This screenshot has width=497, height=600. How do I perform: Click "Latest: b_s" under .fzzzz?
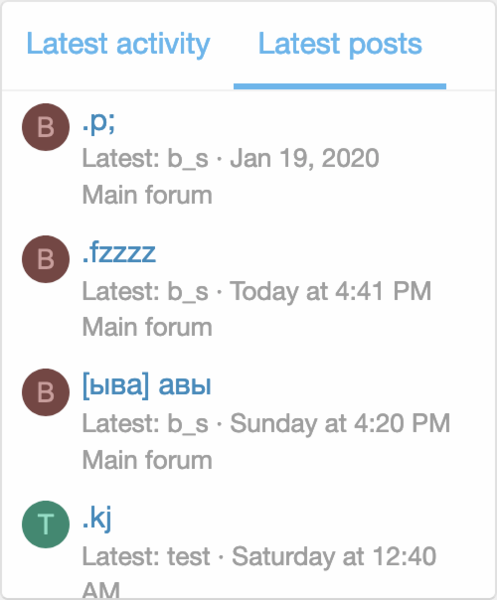click(145, 291)
